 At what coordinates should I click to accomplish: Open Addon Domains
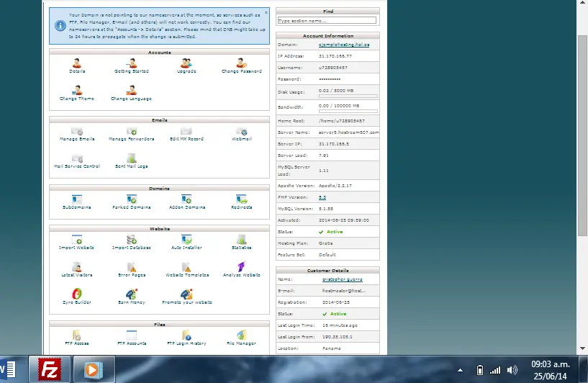click(186, 199)
